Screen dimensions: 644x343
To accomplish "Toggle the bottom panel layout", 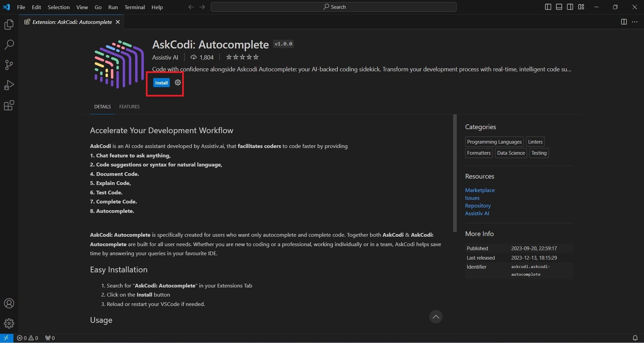I will pos(559,7).
